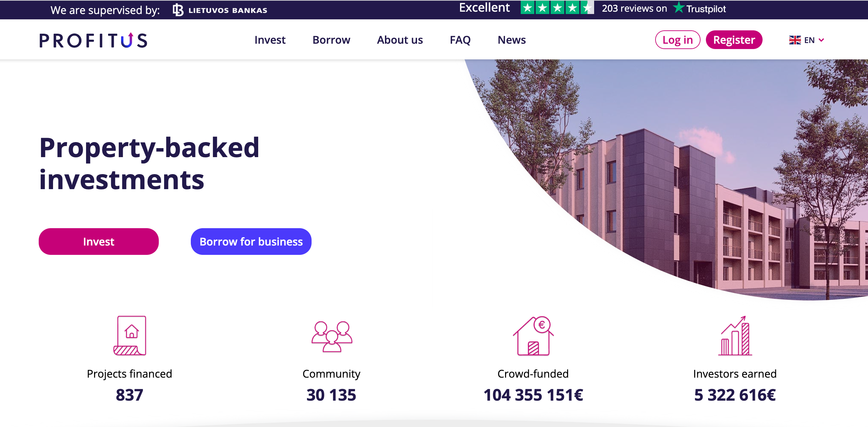This screenshot has width=868, height=427.
Task: Open the About us menu item
Action: (400, 40)
